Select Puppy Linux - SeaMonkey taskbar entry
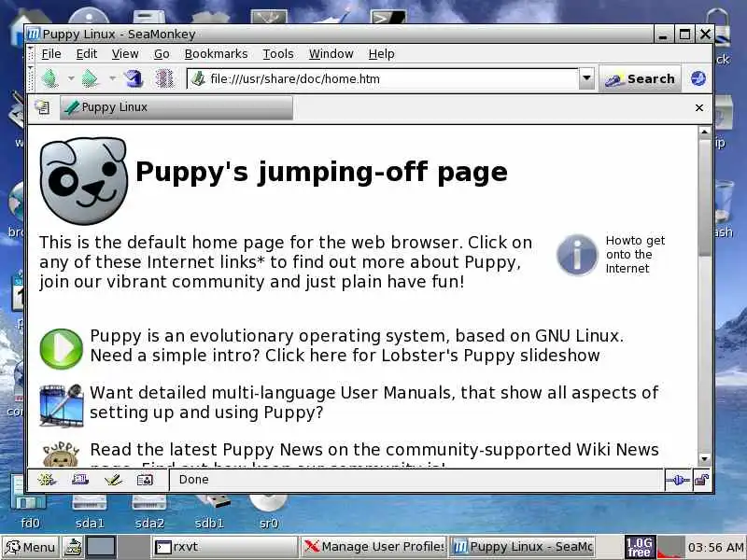This screenshot has height=560, width=747. [522, 547]
